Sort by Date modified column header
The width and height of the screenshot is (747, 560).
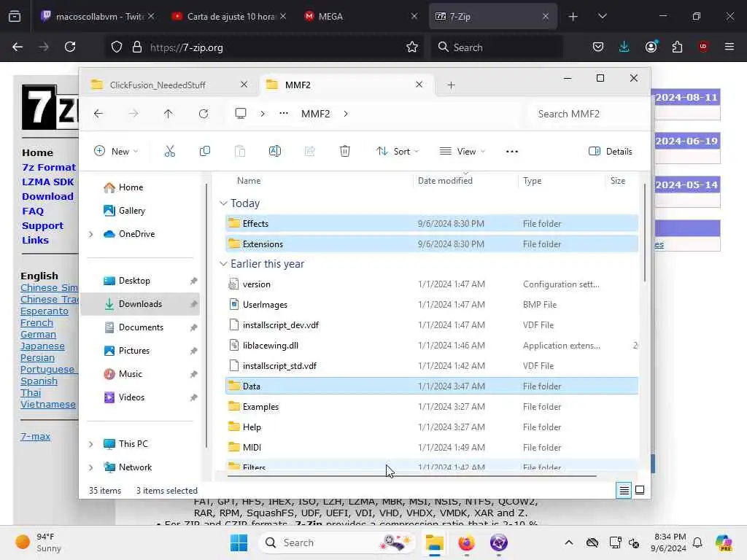tap(445, 181)
